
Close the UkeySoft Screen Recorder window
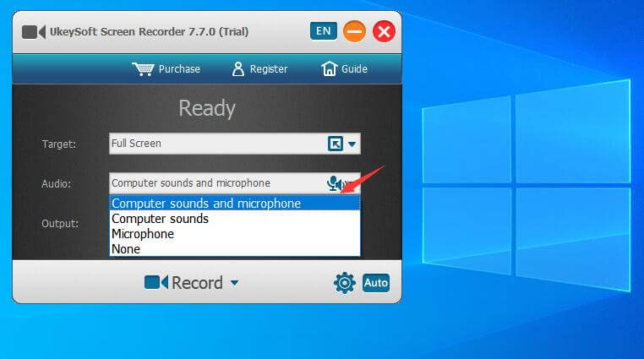pos(384,31)
